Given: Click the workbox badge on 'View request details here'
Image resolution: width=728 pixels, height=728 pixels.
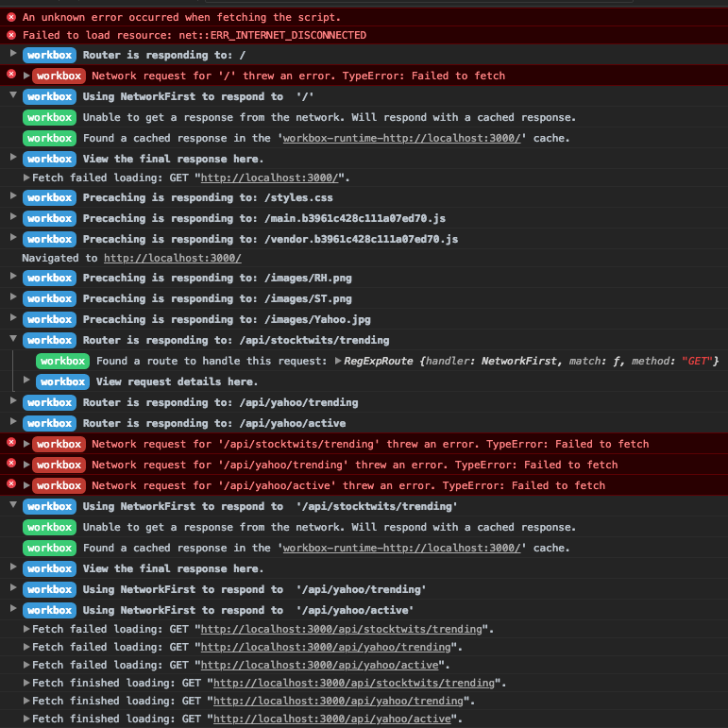Looking at the screenshot, I should tap(62, 381).
